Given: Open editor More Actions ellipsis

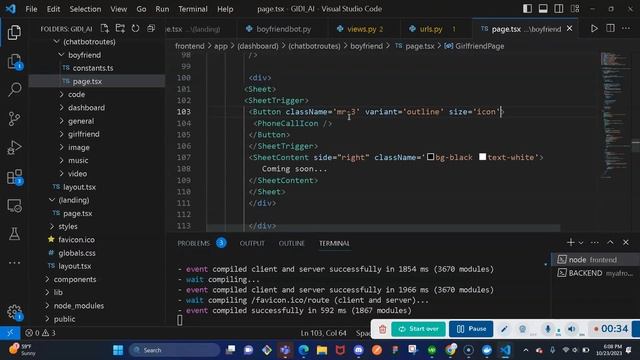Looking at the screenshot, I should [626, 29].
